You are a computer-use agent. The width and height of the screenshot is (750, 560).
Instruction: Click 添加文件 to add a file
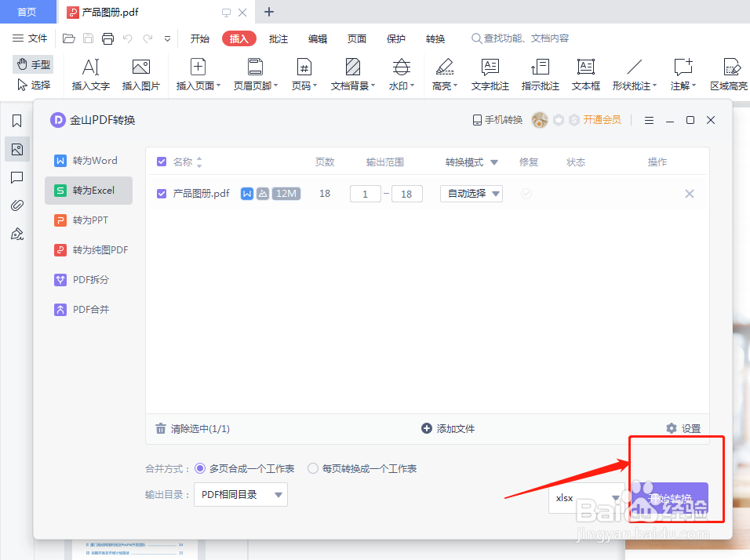(x=448, y=428)
